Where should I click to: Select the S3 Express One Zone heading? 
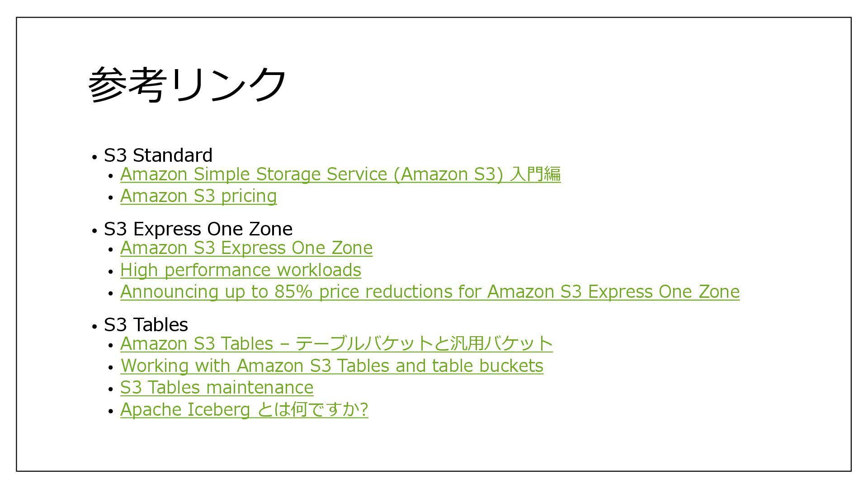(198, 229)
